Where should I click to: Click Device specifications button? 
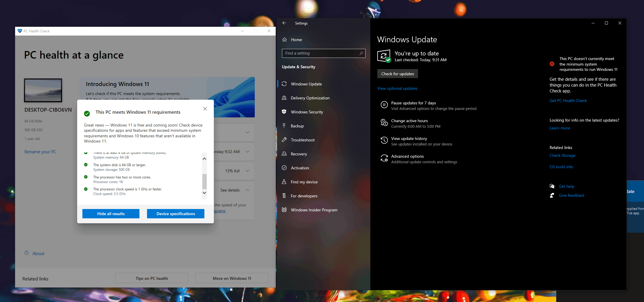click(176, 214)
